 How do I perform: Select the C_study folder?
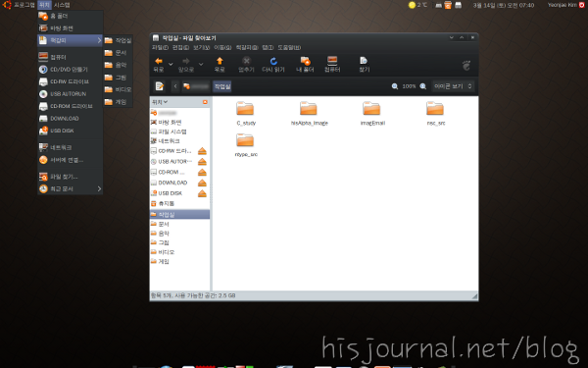pos(246,113)
